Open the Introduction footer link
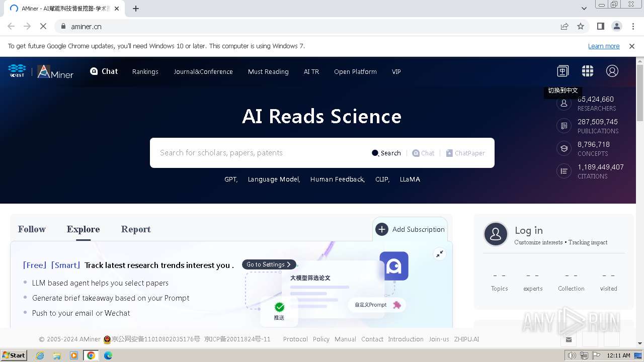 pos(406,339)
